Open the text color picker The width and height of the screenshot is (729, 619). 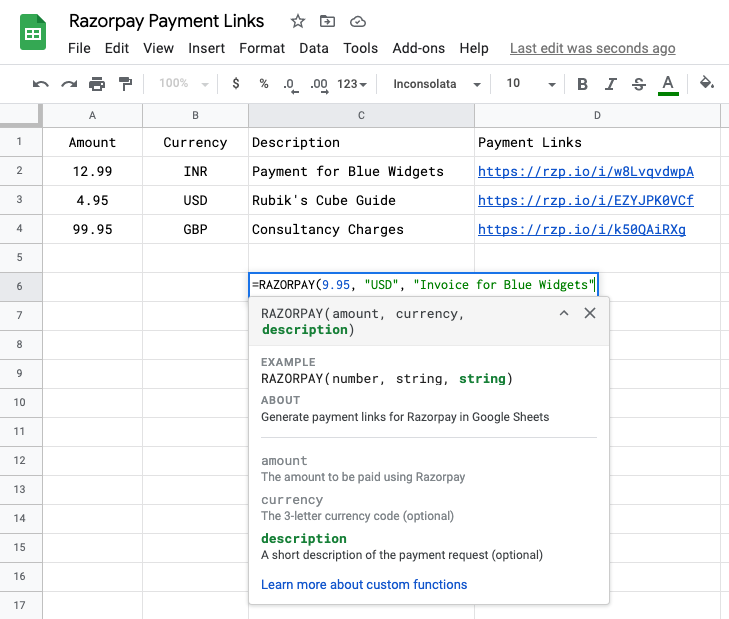coord(668,85)
